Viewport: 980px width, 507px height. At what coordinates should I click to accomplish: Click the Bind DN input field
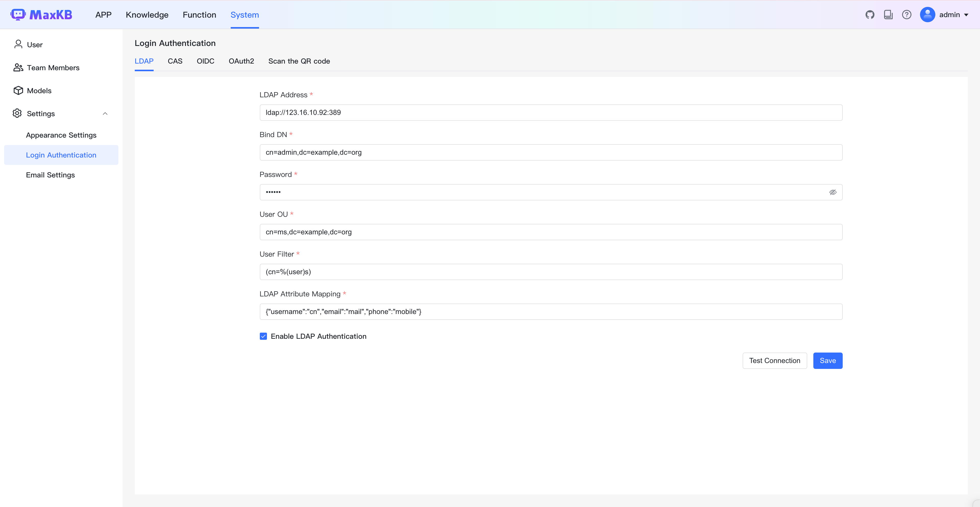(551, 152)
